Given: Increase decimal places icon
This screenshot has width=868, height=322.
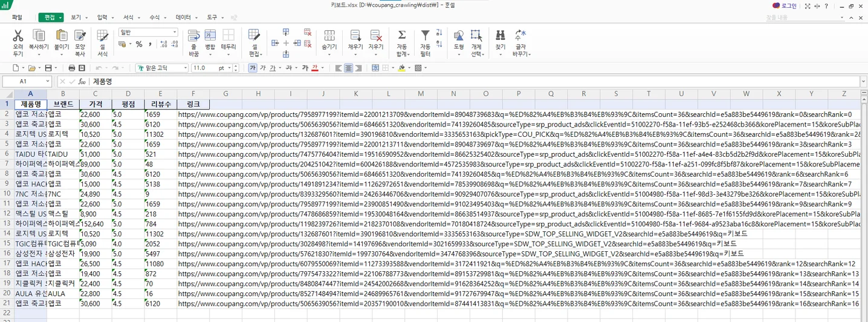Looking at the screenshot, I should (163, 44).
